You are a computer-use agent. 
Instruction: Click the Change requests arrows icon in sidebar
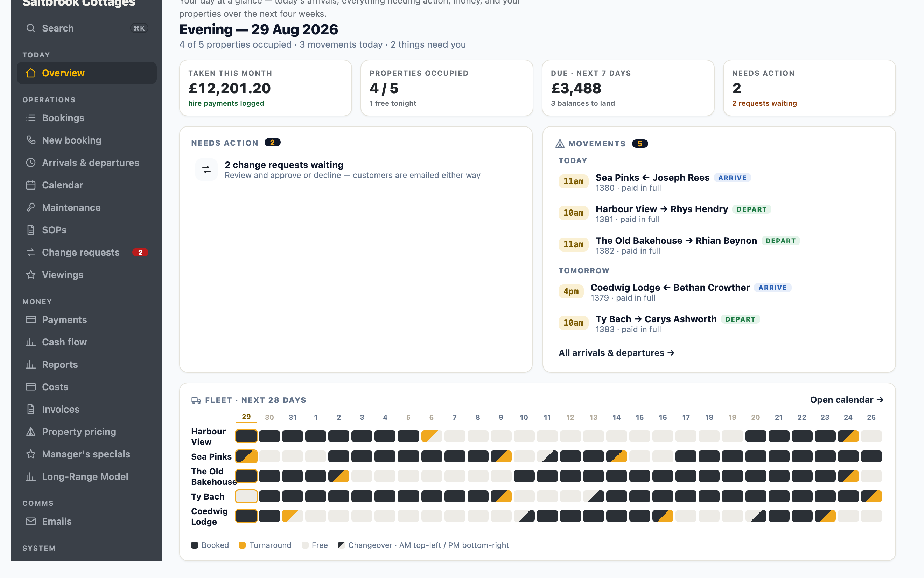30,252
